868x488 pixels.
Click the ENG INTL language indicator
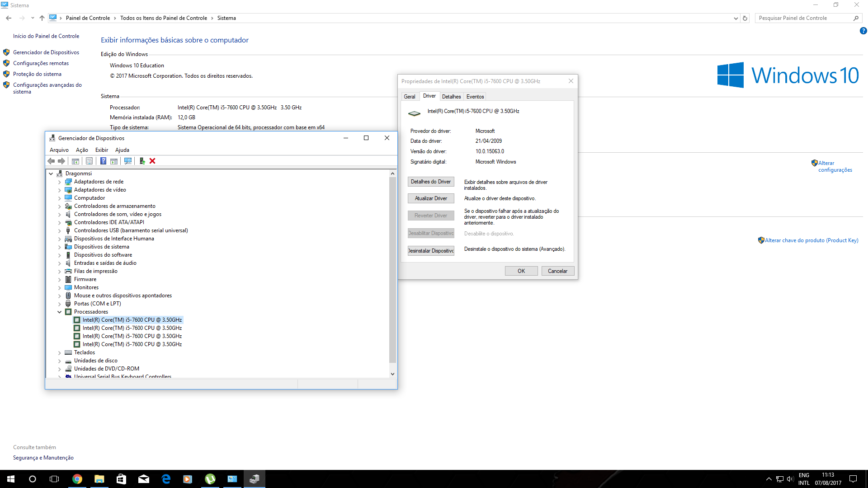804,479
